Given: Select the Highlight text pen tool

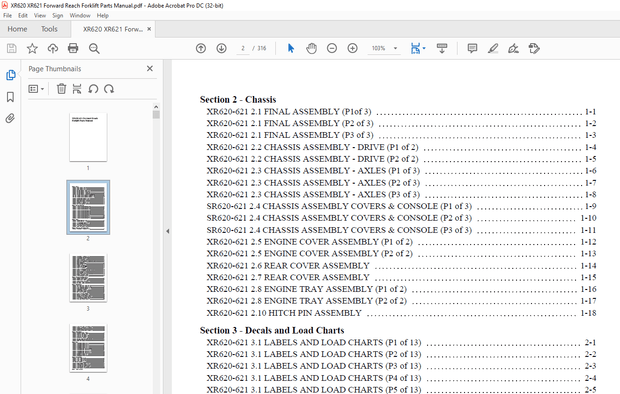Looking at the screenshot, I should pyautogui.click(x=493, y=48).
